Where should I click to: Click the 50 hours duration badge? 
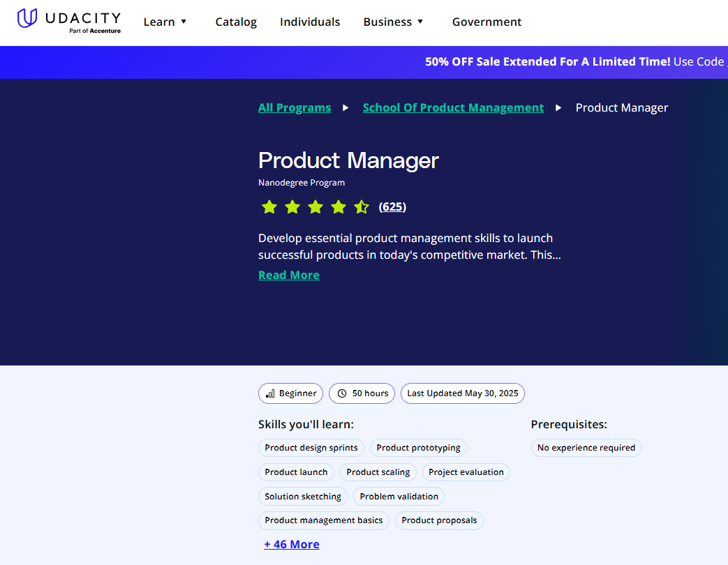point(362,393)
